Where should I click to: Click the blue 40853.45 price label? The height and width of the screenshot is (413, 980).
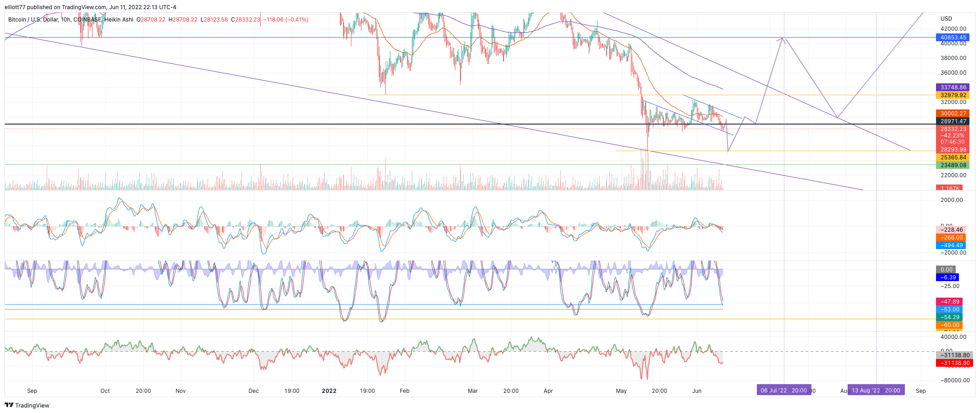pyautogui.click(x=953, y=38)
